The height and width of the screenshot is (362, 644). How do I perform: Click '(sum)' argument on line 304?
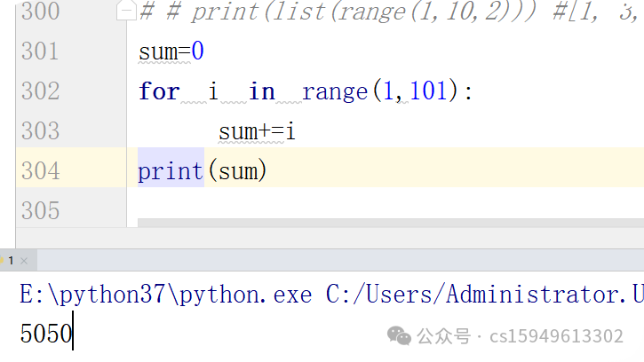pos(237,171)
